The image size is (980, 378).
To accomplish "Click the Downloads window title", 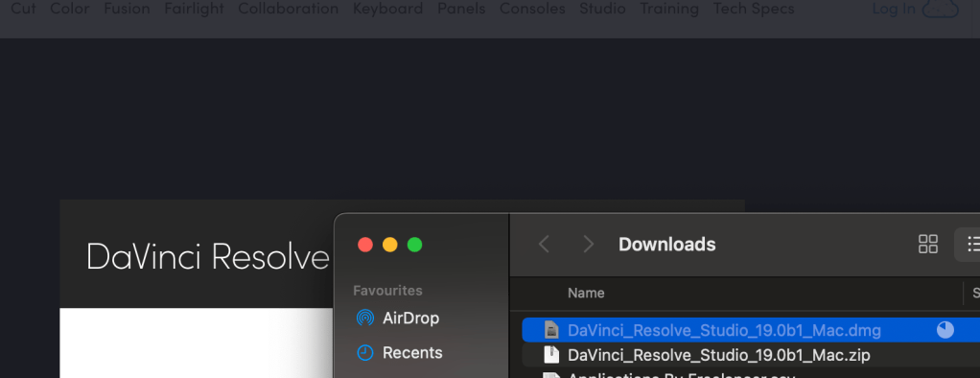I will point(666,244).
